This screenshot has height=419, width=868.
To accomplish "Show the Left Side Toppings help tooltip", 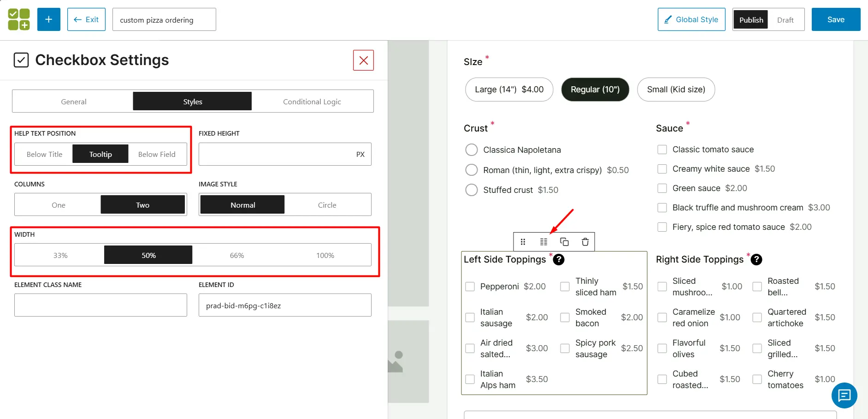I will (x=558, y=260).
